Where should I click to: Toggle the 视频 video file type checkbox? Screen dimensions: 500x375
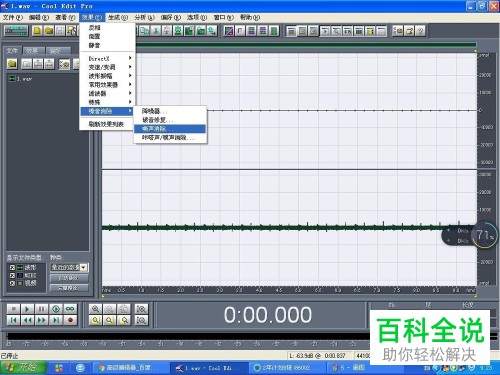pos(12,283)
